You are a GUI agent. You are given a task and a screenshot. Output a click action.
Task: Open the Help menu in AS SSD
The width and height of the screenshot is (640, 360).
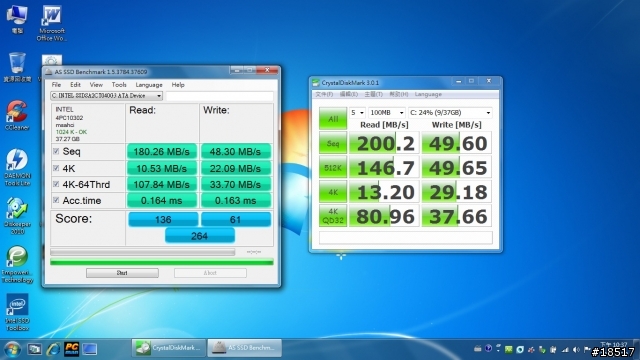178,85
